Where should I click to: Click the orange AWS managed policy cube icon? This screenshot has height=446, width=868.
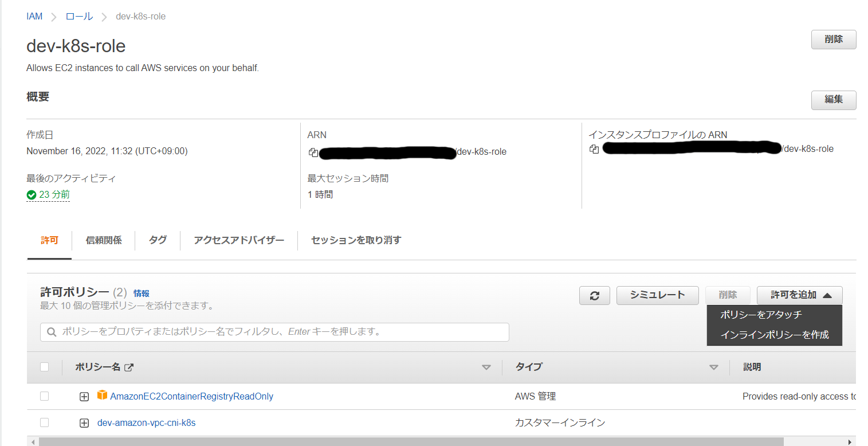coord(103,396)
